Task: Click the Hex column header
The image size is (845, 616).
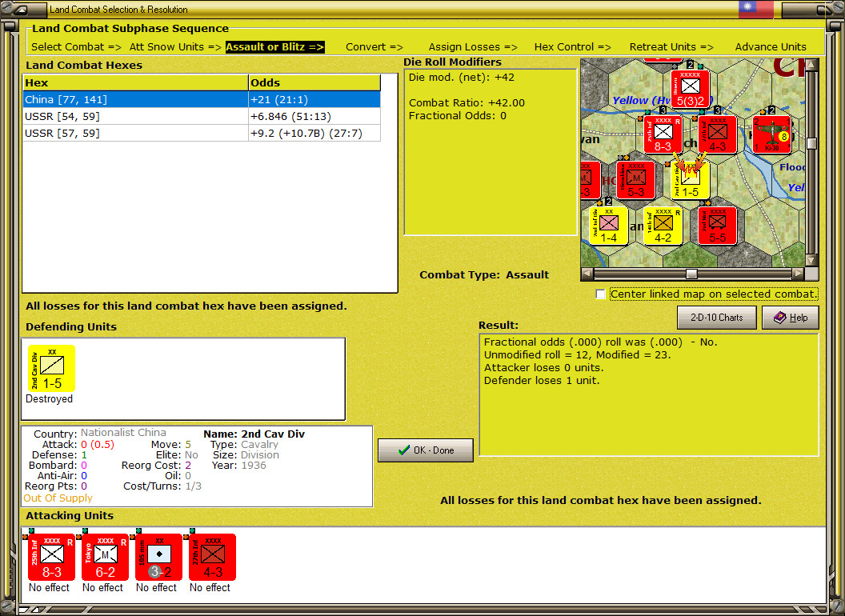Action: point(135,82)
